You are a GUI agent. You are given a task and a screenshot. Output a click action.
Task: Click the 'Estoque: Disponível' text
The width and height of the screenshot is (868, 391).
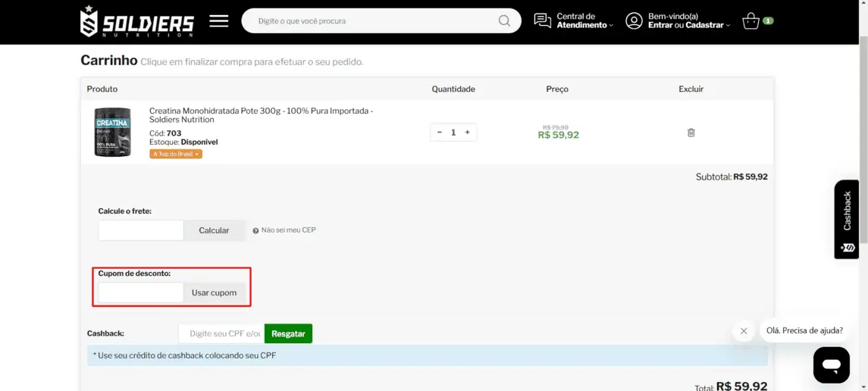(x=183, y=142)
